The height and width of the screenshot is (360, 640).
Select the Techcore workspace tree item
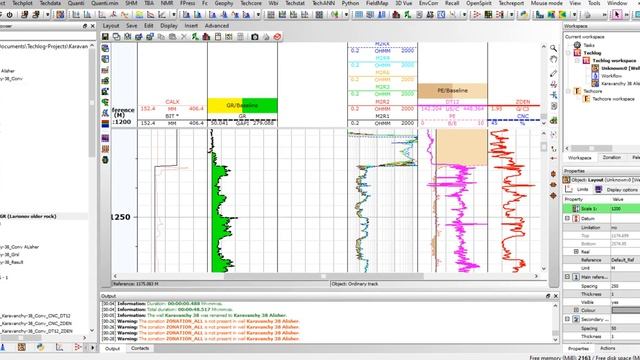pyautogui.click(x=613, y=99)
